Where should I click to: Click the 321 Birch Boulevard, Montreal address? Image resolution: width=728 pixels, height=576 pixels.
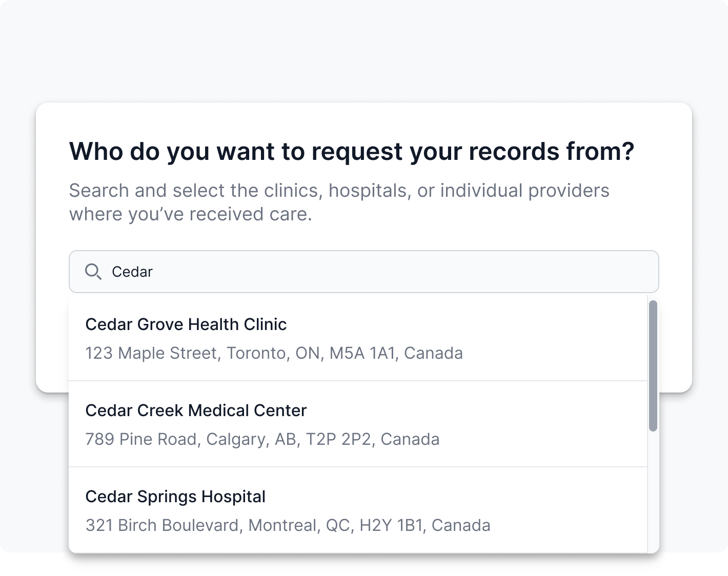288,525
